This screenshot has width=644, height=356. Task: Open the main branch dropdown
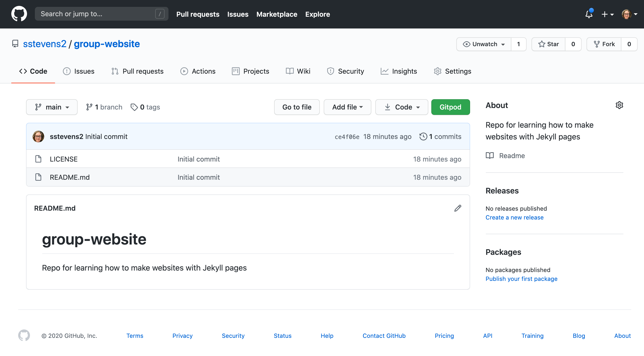pos(52,107)
